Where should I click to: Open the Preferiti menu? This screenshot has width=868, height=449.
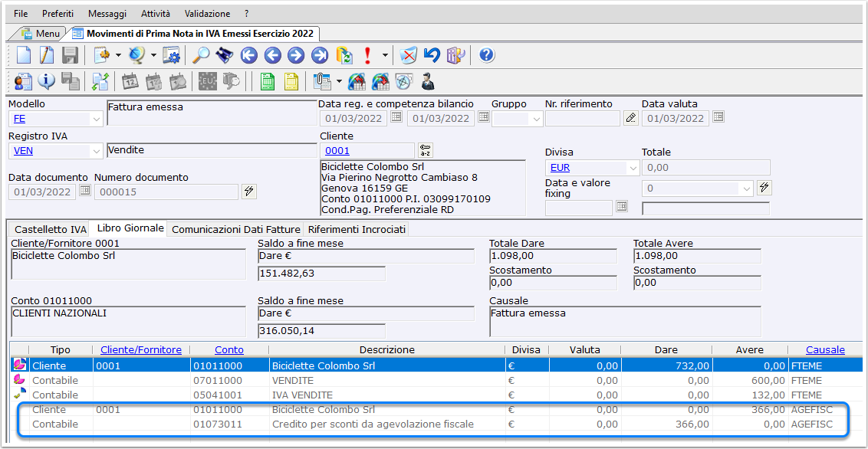click(58, 13)
